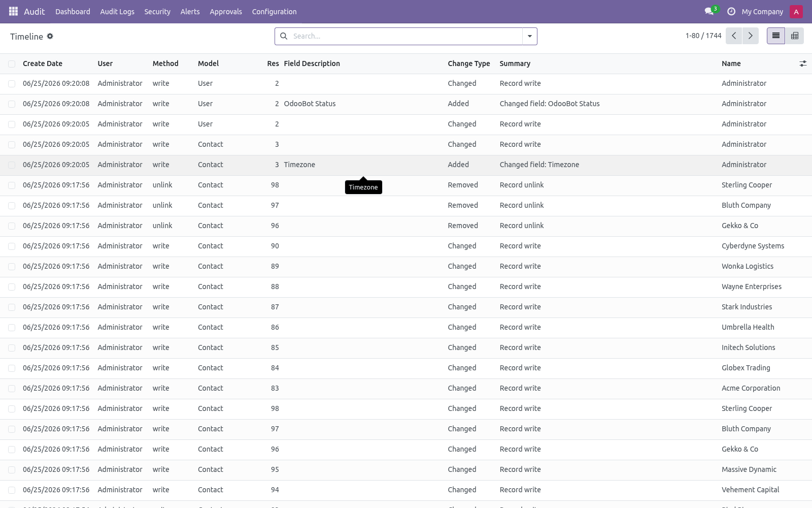Switch to pivot table view
This screenshot has width=812, height=508.
pos(795,36)
